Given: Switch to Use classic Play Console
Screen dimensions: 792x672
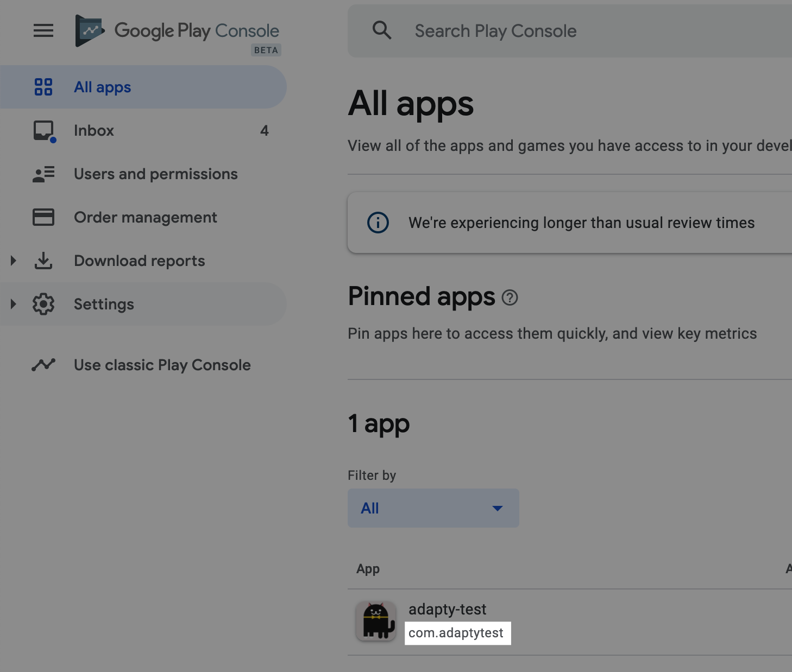Looking at the screenshot, I should tap(143, 365).
